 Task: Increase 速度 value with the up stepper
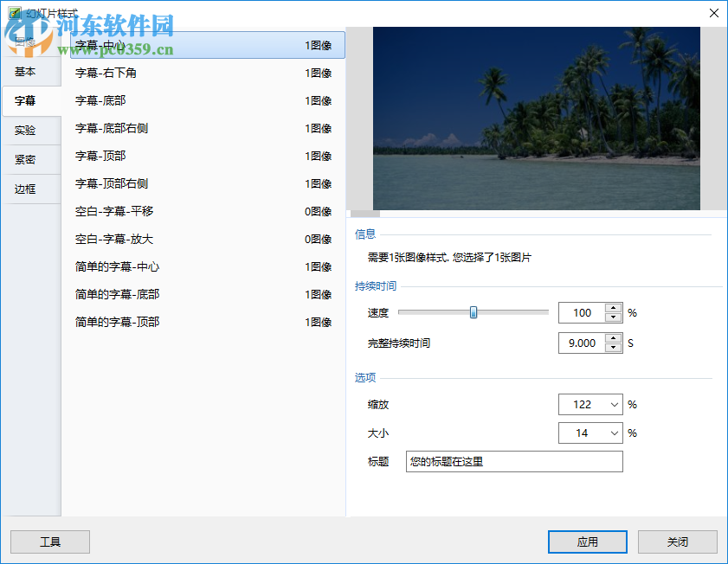tap(614, 308)
